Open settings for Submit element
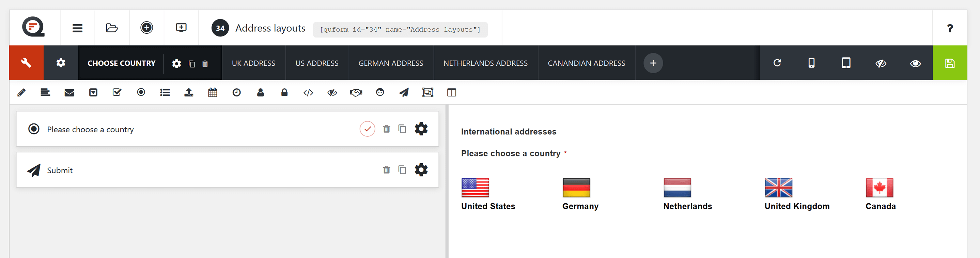Image resolution: width=980 pixels, height=258 pixels. (x=421, y=170)
